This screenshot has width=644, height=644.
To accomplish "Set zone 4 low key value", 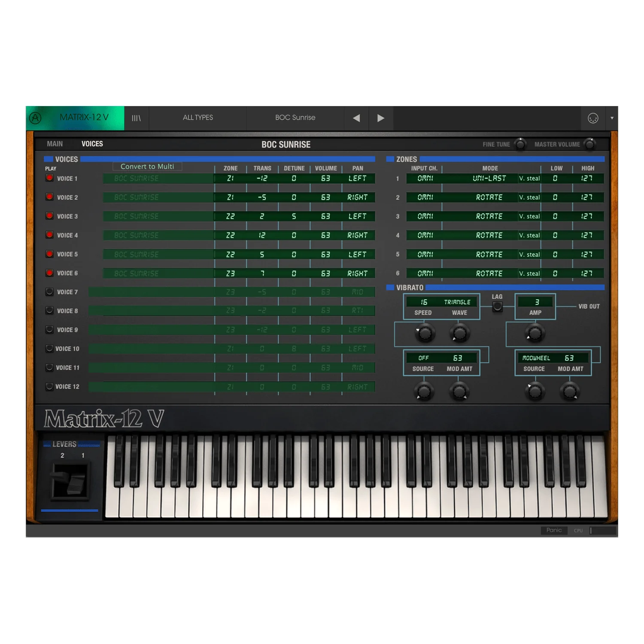I will (x=556, y=235).
